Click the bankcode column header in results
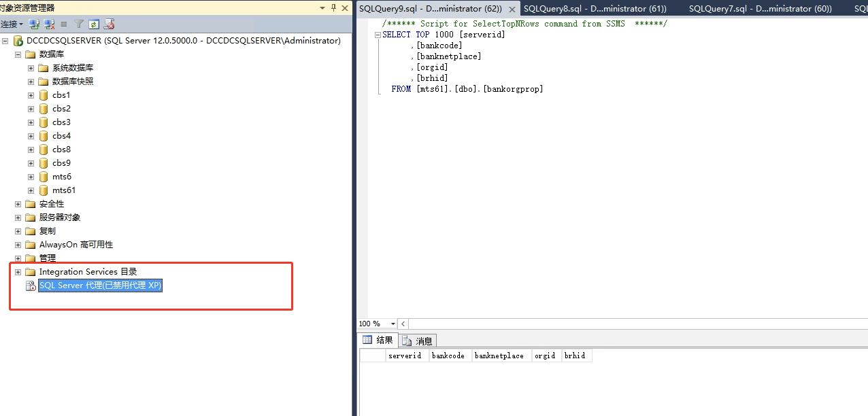 (449, 355)
